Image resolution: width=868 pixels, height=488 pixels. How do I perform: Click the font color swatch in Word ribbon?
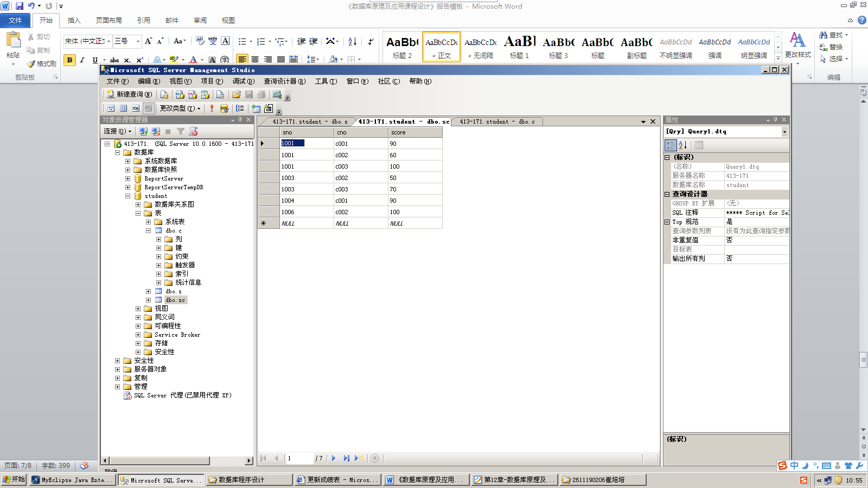click(x=193, y=60)
